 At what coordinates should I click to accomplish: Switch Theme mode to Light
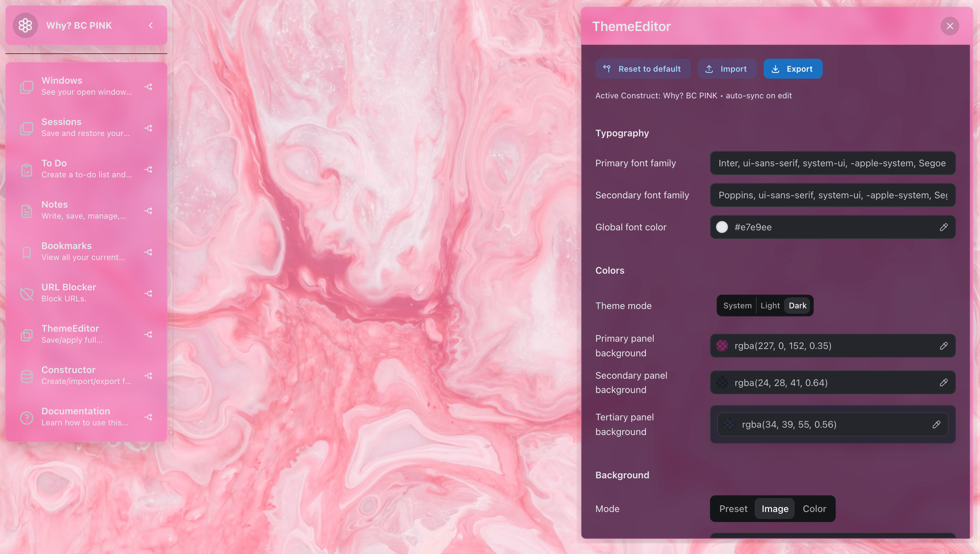[770, 306]
